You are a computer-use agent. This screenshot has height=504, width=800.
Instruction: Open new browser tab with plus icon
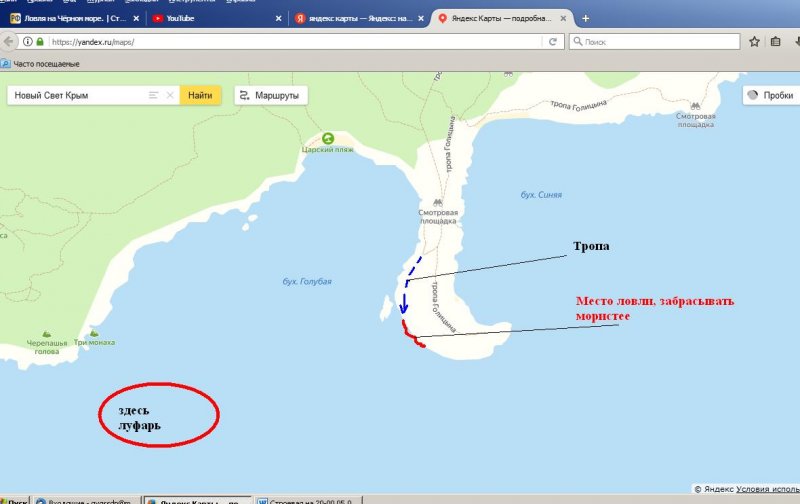pos(585,18)
